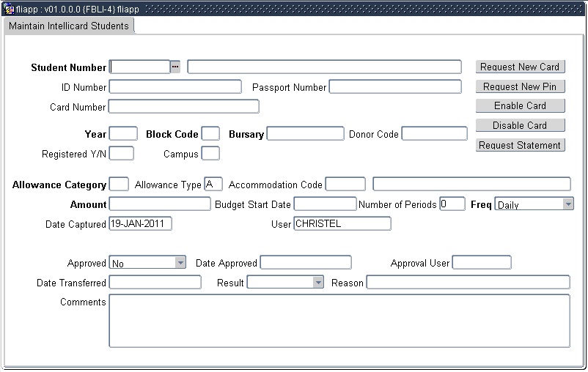Screen dimensions: 588x372
Task: Select the Maintain Intellicard Students tab
Action: (x=69, y=26)
